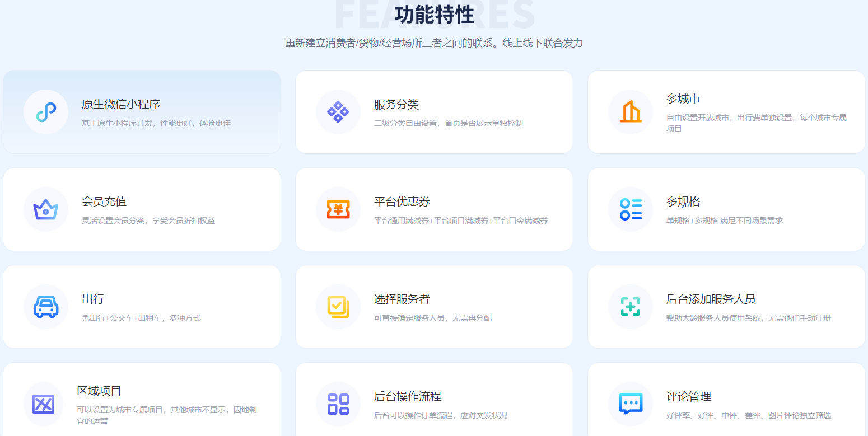
Task: Click the 服务分类 diamond grid icon
Action: pyautogui.click(x=338, y=112)
